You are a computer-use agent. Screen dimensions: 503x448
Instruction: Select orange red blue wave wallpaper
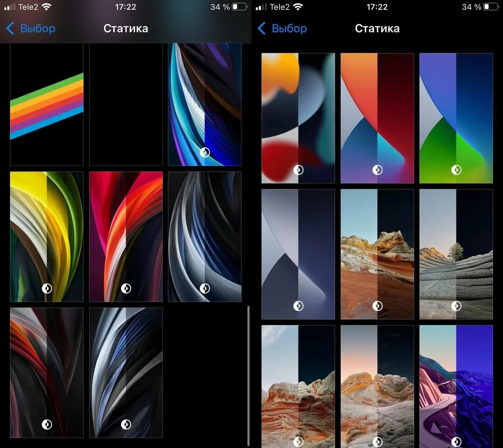pos(377,118)
